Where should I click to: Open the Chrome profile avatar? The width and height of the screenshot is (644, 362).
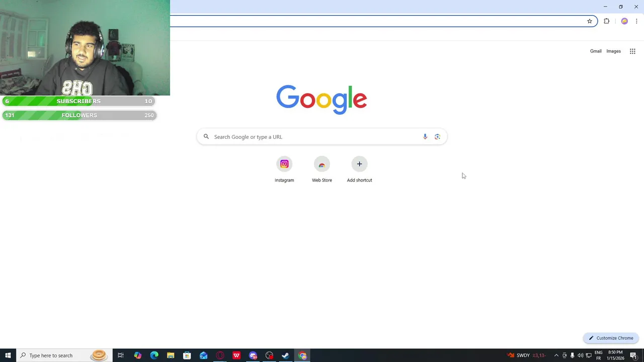tap(624, 21)
